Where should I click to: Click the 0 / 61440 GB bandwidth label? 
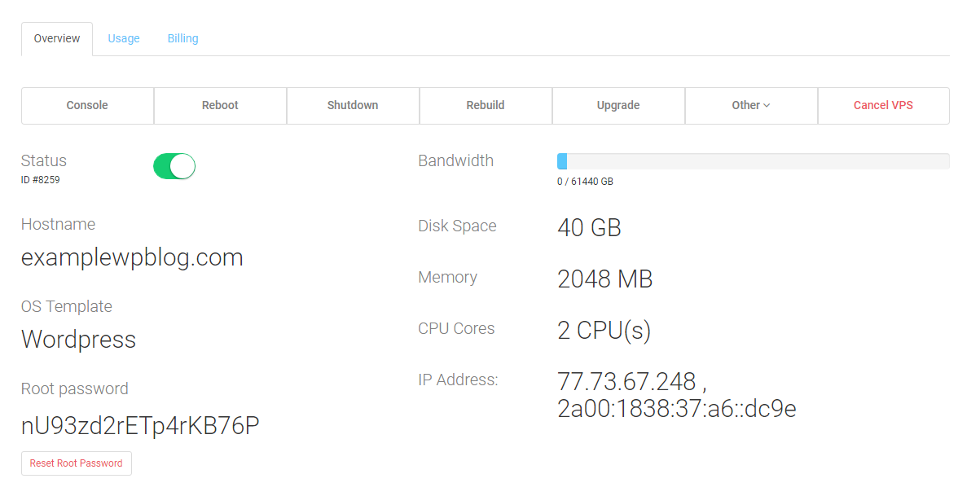pyautogui.click(x=585, y=182)
